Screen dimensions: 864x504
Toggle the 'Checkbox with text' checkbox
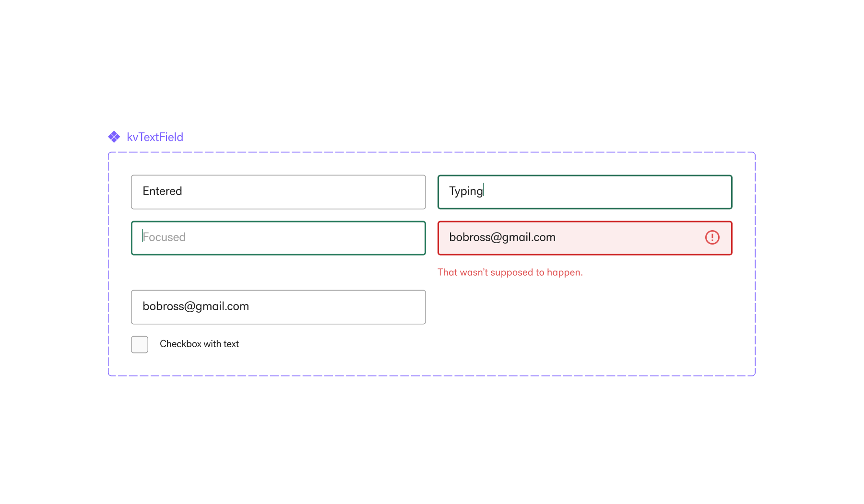click(x=140, y=344)
